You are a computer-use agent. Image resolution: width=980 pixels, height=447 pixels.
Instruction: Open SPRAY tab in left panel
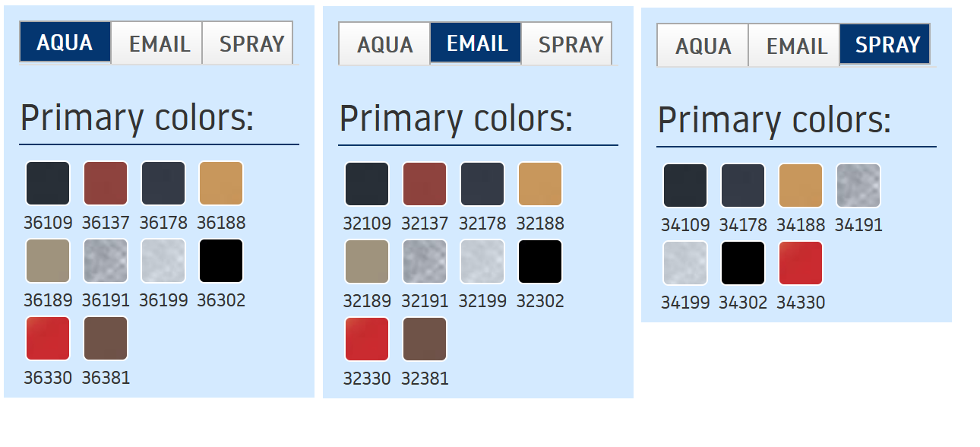coord(248,43)
